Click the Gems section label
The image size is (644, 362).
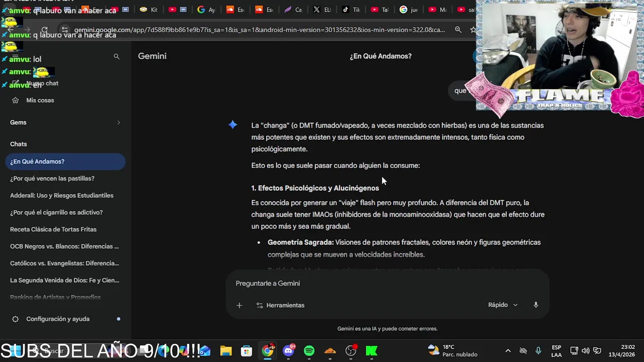click(x=18, y=122)
